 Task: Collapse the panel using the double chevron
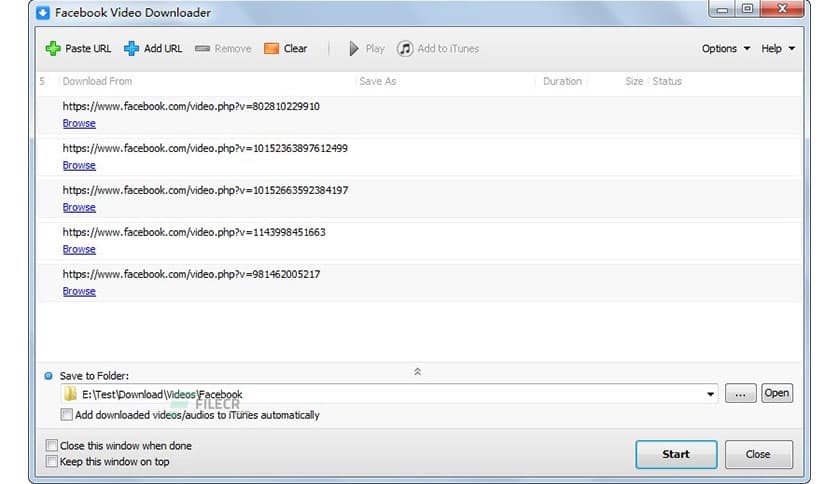point(417,372)
